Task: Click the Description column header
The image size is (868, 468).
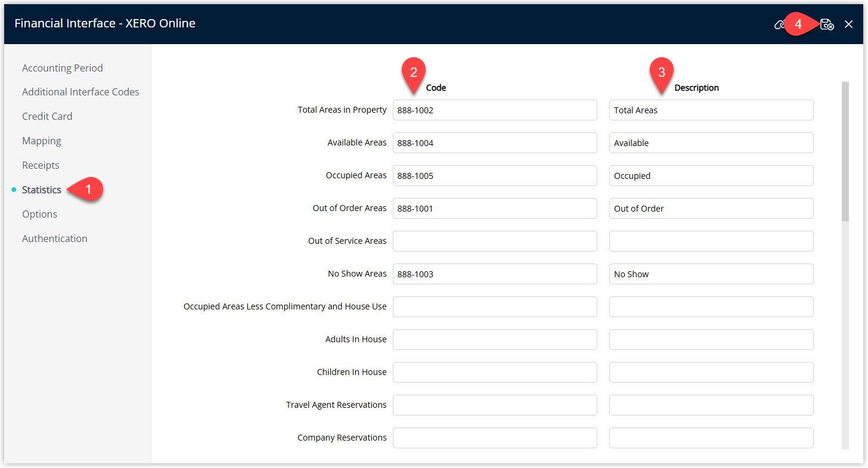Action: coord(696,88)
